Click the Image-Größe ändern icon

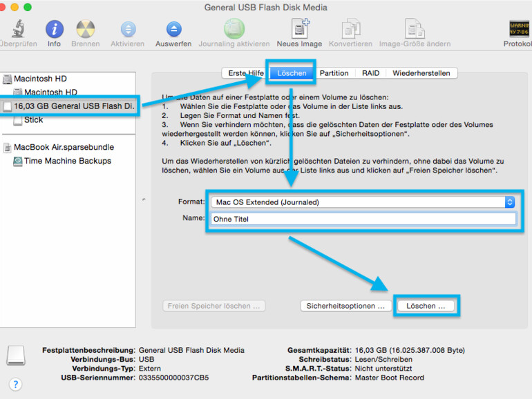[415, 28]
